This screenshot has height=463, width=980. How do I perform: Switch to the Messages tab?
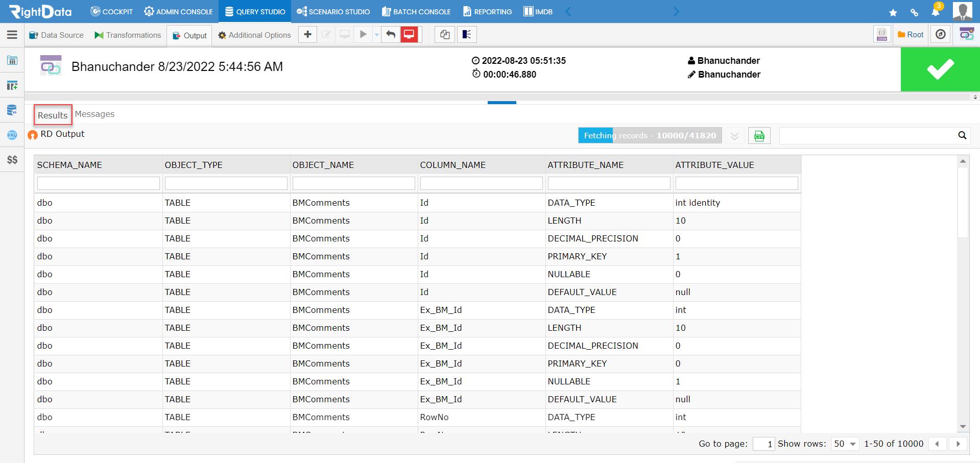click(94, 114)
